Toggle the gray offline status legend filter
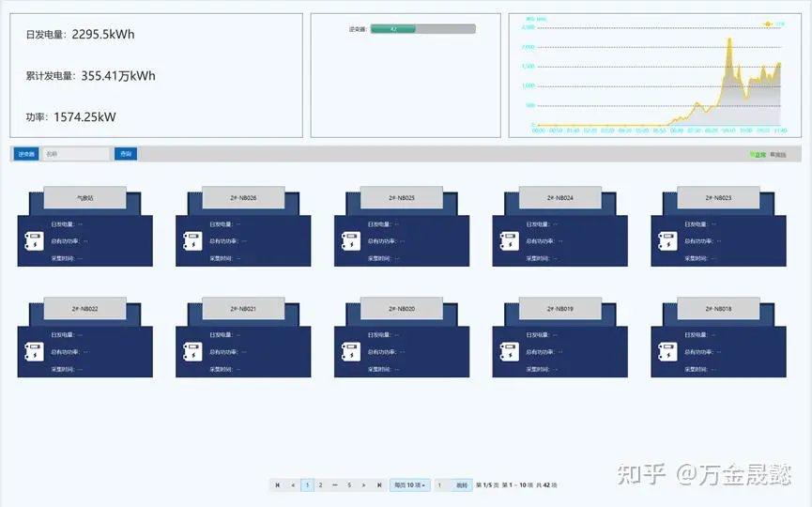Image resolution: width=812 pixels, height=507 pixels. point(778,154)
